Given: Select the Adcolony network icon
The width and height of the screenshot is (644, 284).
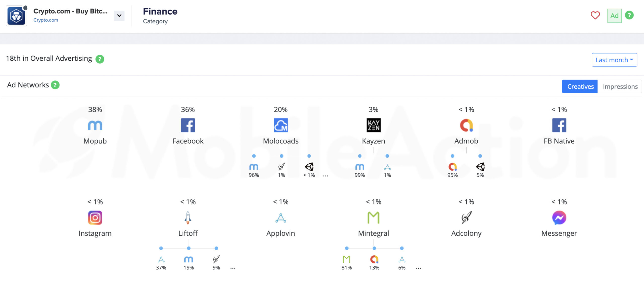Looking at the screenshot, I should click(x=466, y=218).
